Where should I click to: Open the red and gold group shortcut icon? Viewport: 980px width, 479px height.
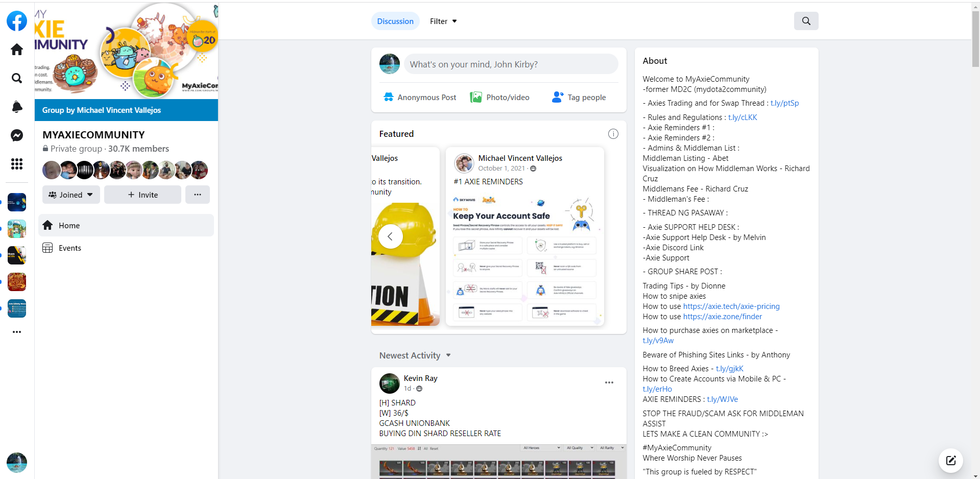[17, 282]
